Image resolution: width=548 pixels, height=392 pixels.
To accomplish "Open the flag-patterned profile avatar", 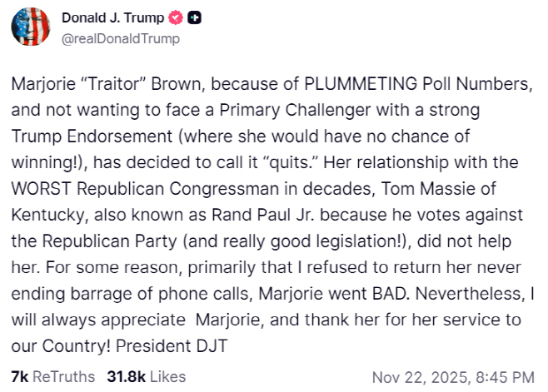I will coord(30,26).
